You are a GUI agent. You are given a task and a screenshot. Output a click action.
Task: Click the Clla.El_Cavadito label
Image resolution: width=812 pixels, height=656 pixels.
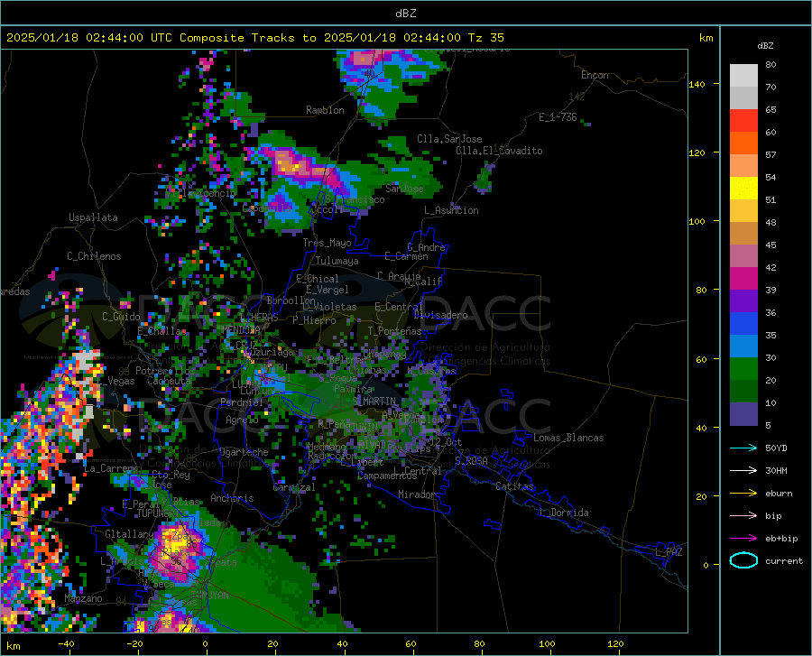(x=499, y=151)
